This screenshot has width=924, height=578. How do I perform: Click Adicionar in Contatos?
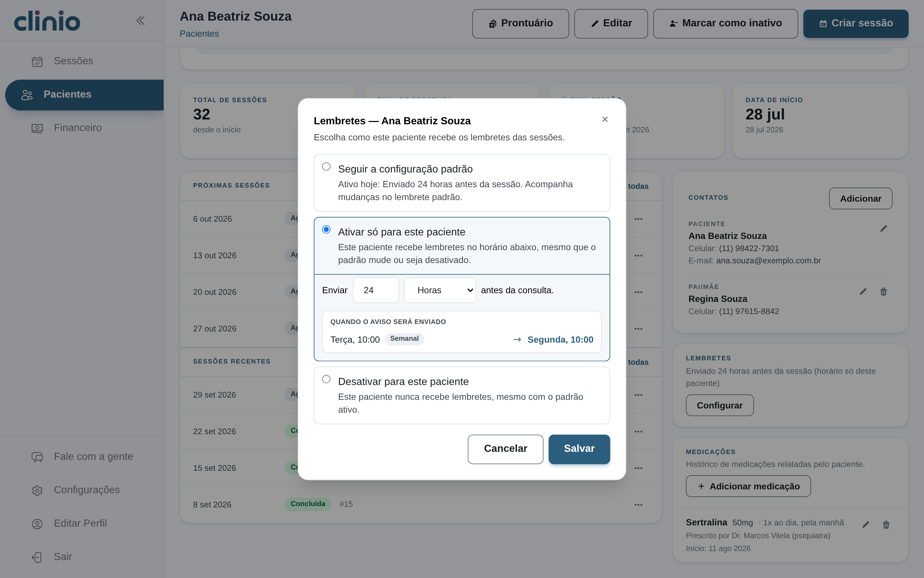point(860,198)
